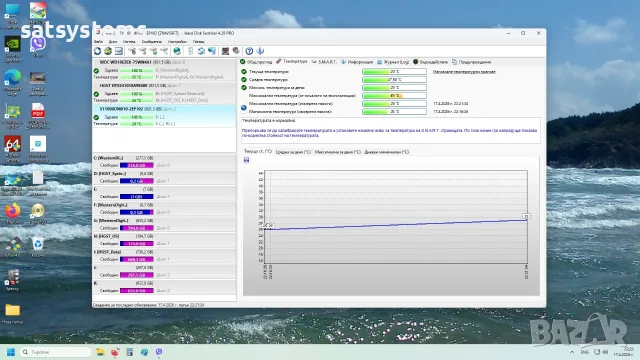
Task: Select the H: [HGST_OS] partition row
Action: click(x=164, y=240)
